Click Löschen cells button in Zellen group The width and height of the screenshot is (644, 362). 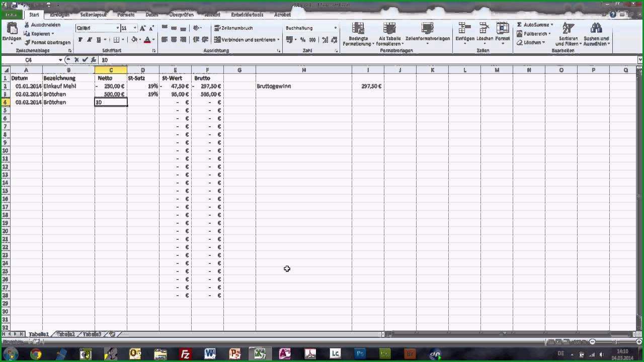[x=485, y=34]
